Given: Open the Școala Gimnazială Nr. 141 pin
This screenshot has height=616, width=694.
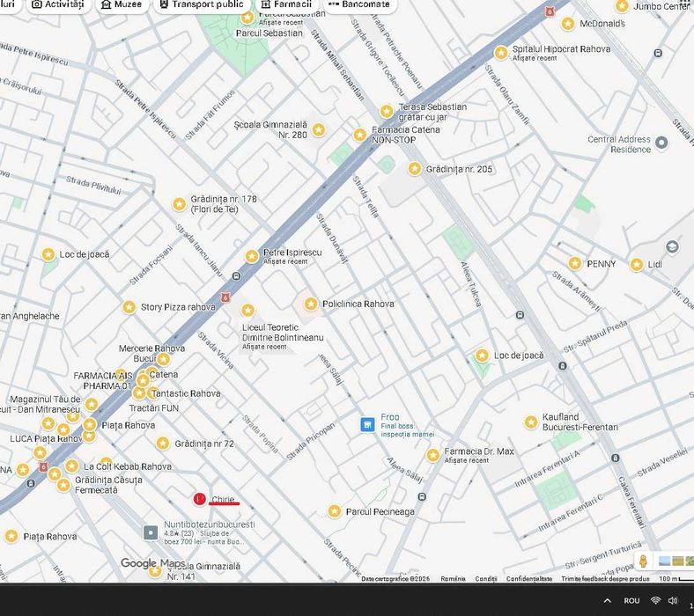Looking at the screenshot, I should pyautogui.click(x=155, y=571).
